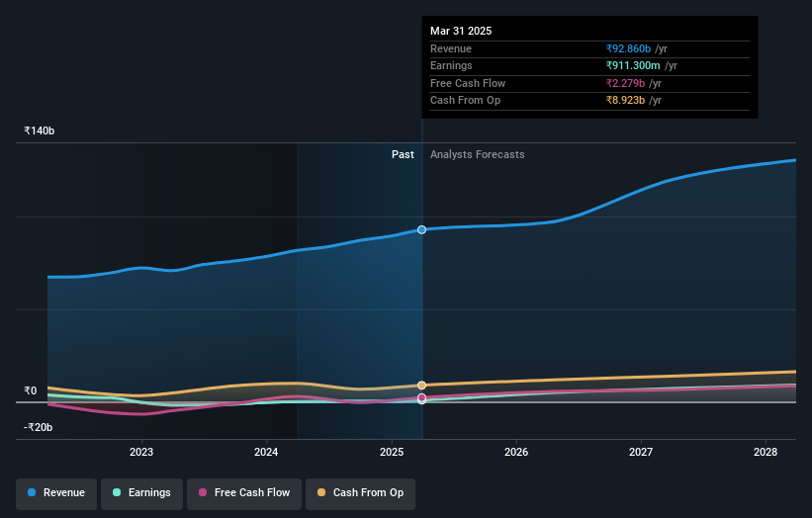Click the 2027 x-axis label
Screen dimensions: 812x518
click(641, 452)
